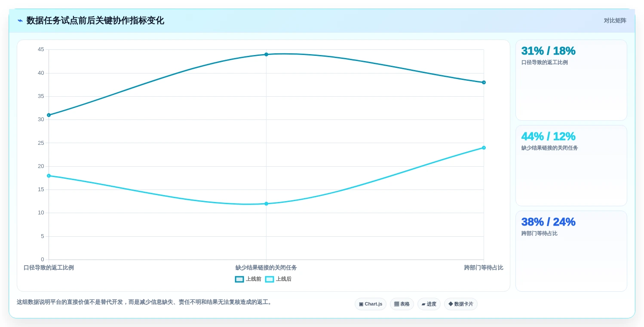
Task: Select the 31% / 18% metric card
Action: point(571,80)
